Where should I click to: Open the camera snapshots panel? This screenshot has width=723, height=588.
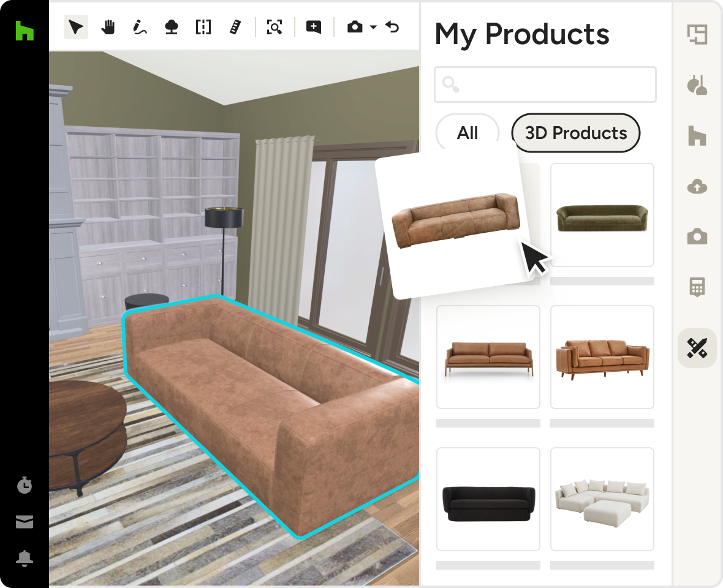[697, 236]
